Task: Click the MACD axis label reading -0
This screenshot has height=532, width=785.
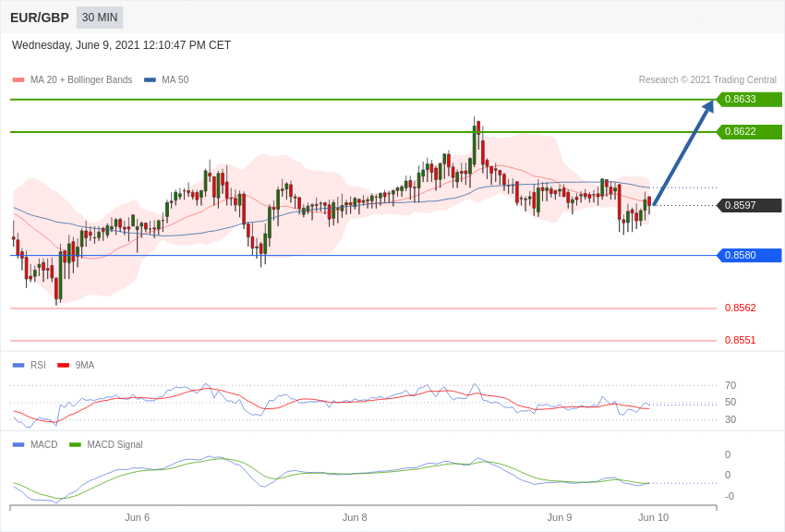Action: point(729,496)
